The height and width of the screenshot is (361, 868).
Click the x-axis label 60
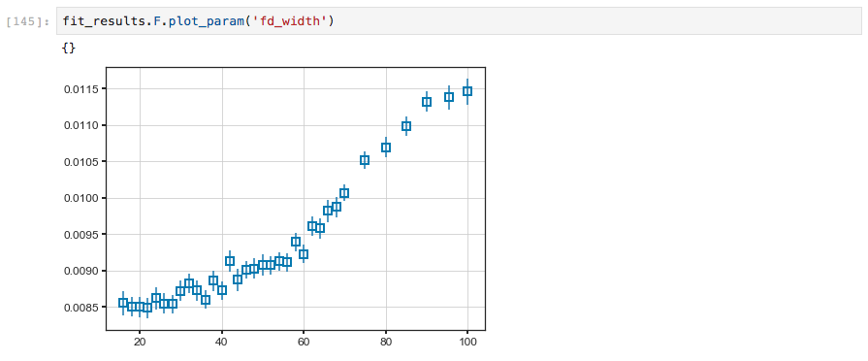click(304, 342)
